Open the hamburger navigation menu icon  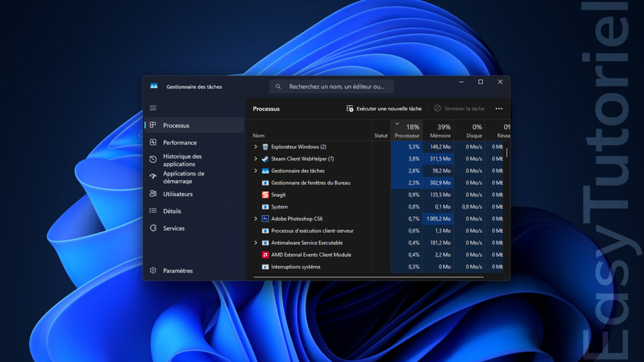point(153,108)
